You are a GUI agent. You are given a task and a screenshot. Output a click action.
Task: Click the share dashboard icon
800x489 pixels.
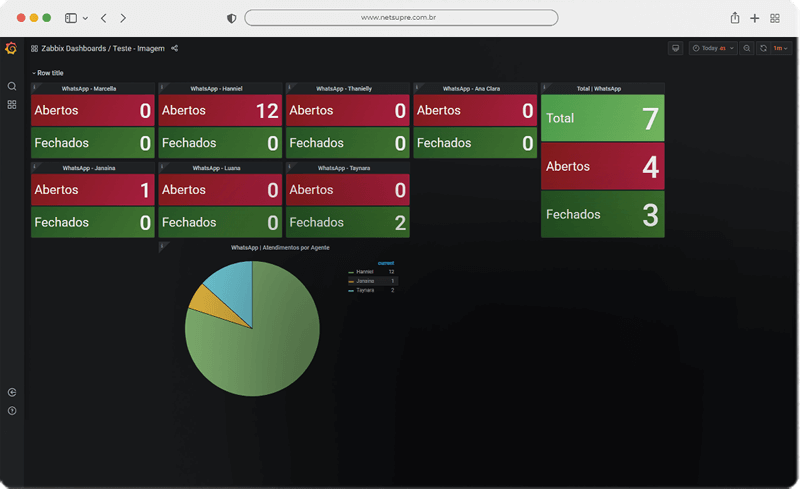(x=175, y=48)
